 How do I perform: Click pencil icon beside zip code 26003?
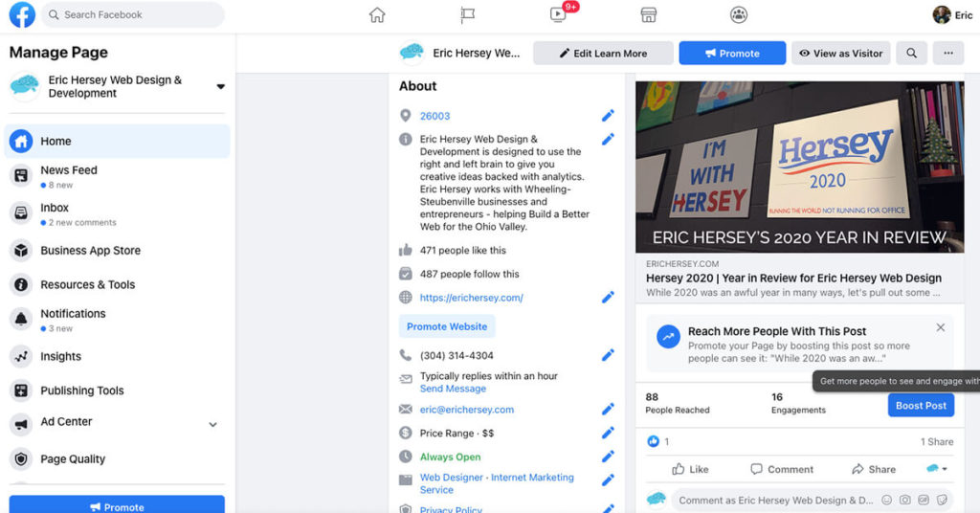point(608,116)
